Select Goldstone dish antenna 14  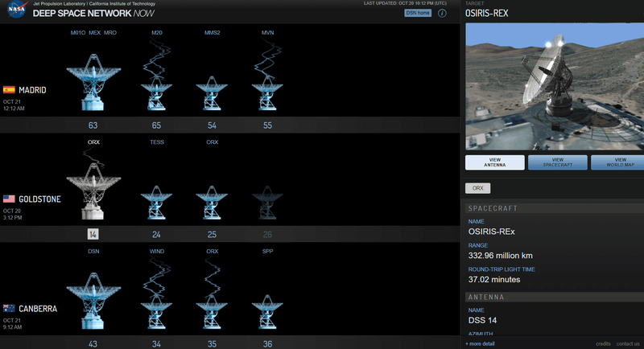tap(93, 191)
